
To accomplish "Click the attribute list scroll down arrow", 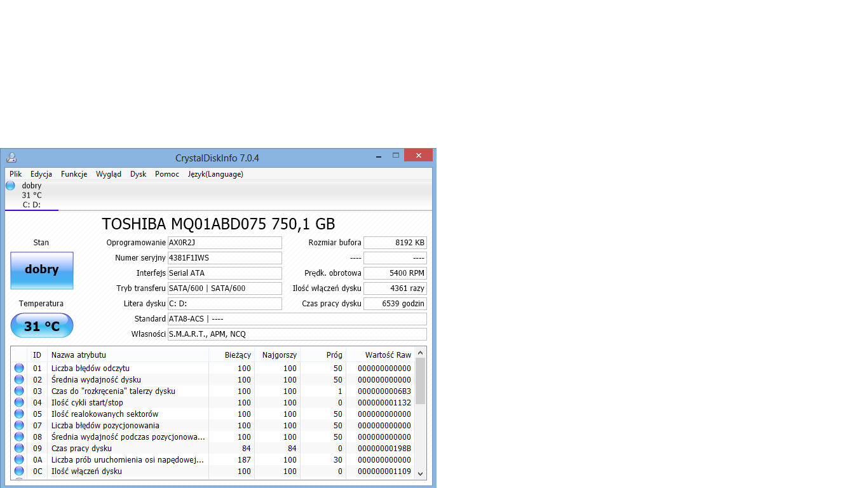I will [x=421, y=474].
